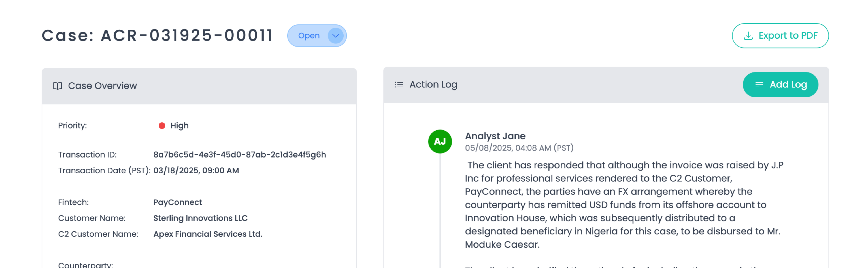Export the case to PDF
This screenshot has height=268, width=868.
click(x=780, y=36)
